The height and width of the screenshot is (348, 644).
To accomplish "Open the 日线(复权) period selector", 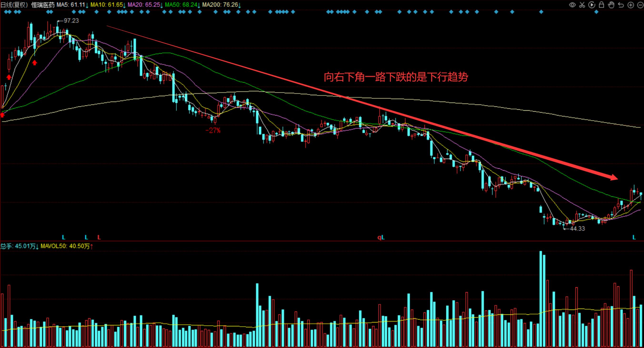I will click(14, 5).
